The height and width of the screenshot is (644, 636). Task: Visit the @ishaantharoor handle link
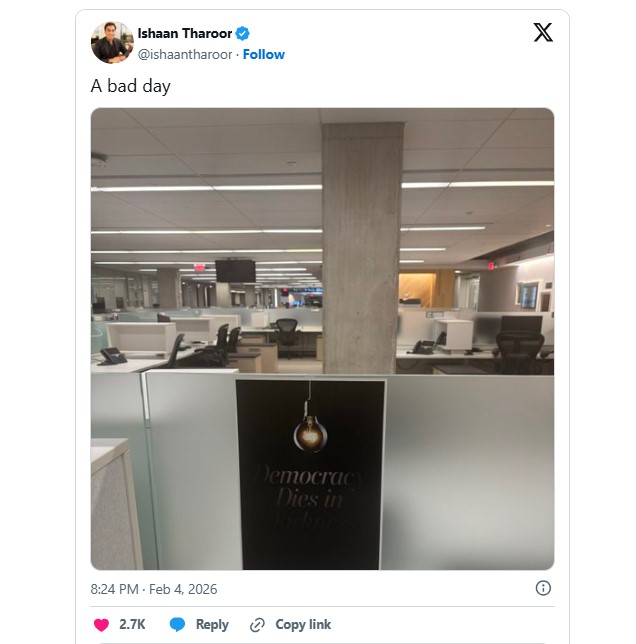[185, 54]
